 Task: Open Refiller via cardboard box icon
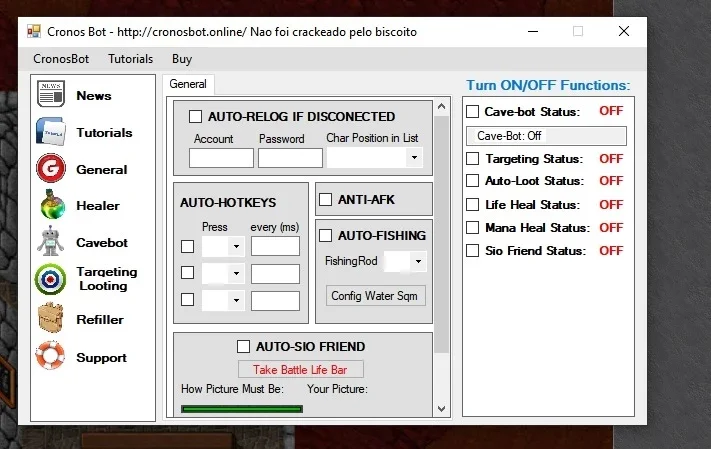pos(51,318)
